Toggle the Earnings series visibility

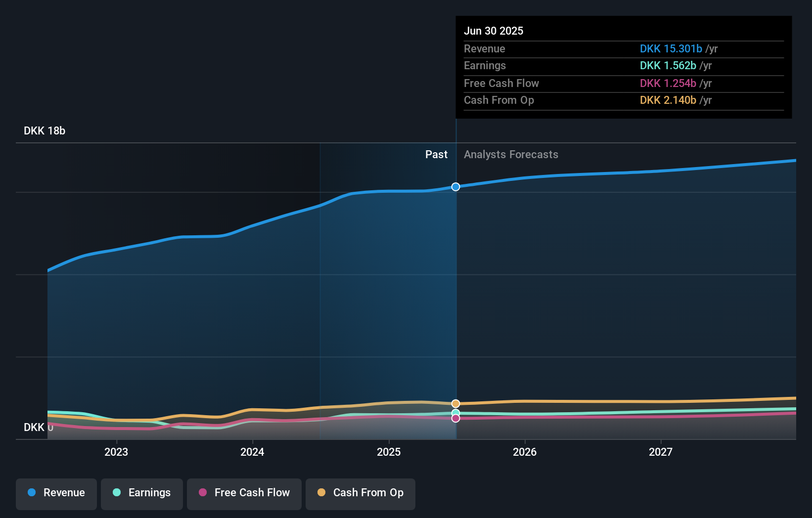click(141, 492)
